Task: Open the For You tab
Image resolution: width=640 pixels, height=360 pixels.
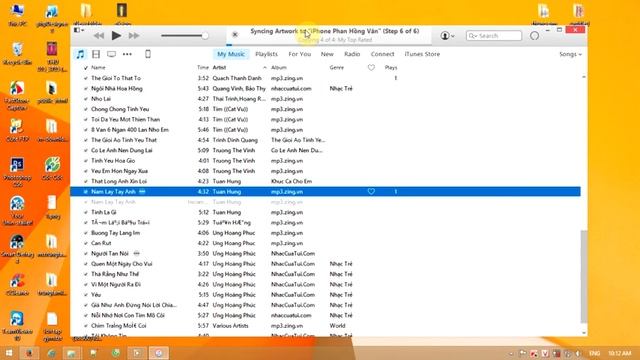Action: (300, 54)
